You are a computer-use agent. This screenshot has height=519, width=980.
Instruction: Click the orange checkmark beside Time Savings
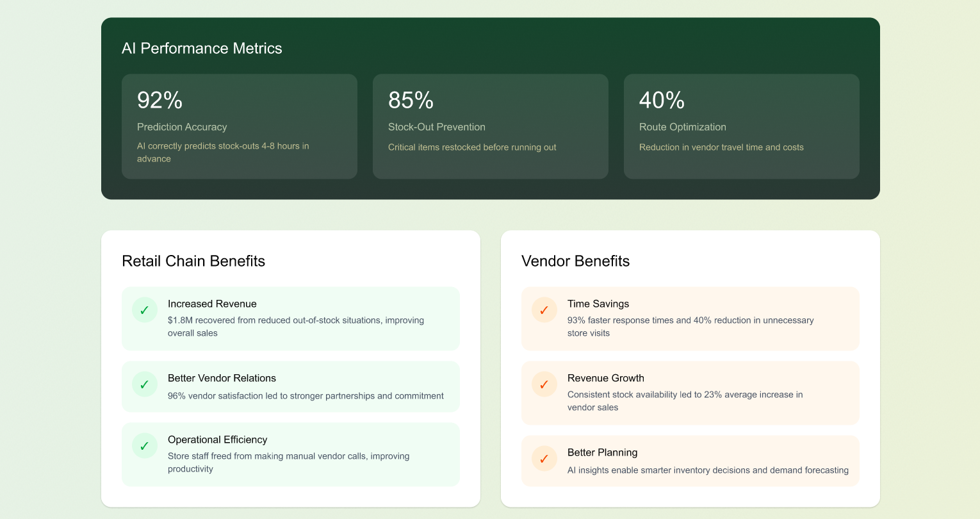544,310
